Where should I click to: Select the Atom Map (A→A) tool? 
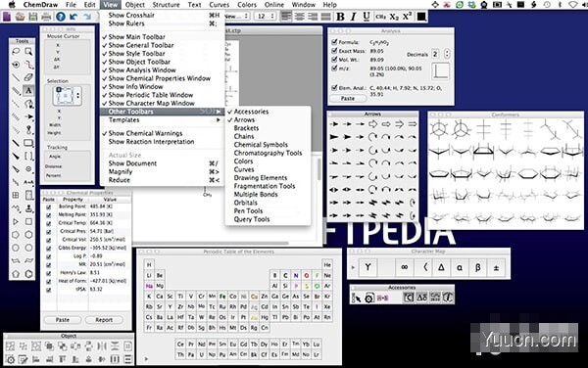click(28, 182)
